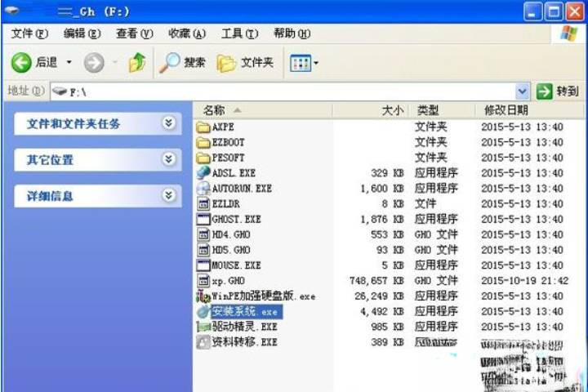Select the HD5.GHO file icon

203,250
